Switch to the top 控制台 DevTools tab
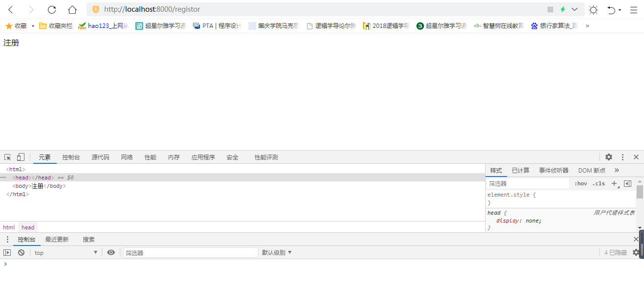This screenshot has height=289, width=644. (x=71, y=157)
